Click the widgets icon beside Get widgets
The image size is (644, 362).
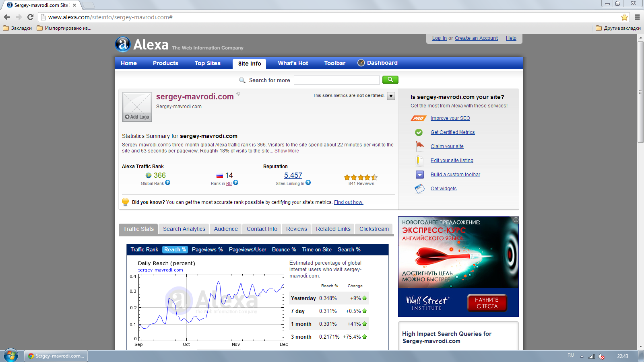click(x=420, y=189)
